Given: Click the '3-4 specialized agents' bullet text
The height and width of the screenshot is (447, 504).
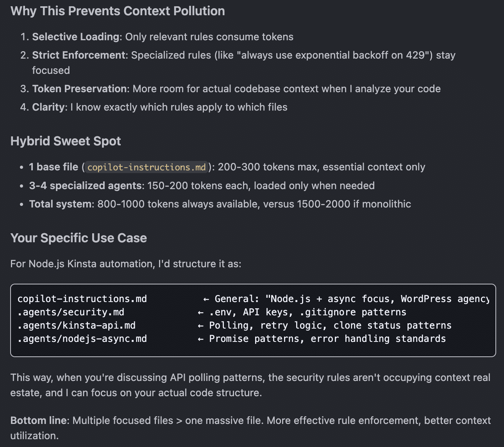Looking at the screenshot, I should click(85, 186).
